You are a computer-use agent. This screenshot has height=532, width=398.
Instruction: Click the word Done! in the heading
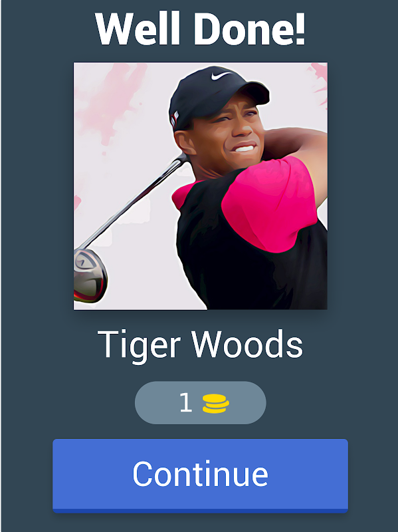pos(250,29)
